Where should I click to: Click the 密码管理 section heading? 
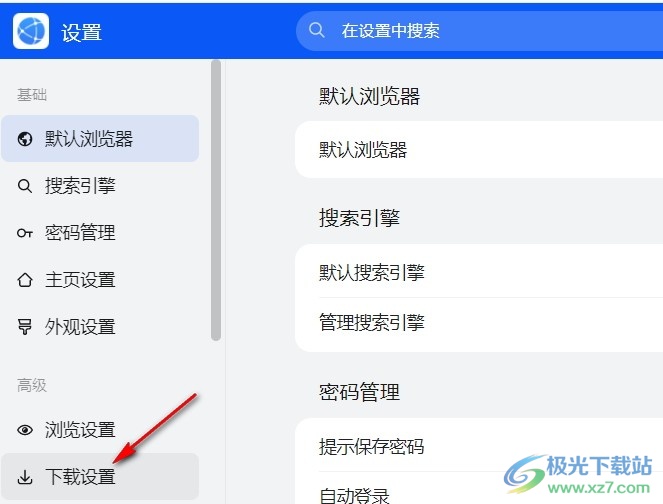coord(359,392)
